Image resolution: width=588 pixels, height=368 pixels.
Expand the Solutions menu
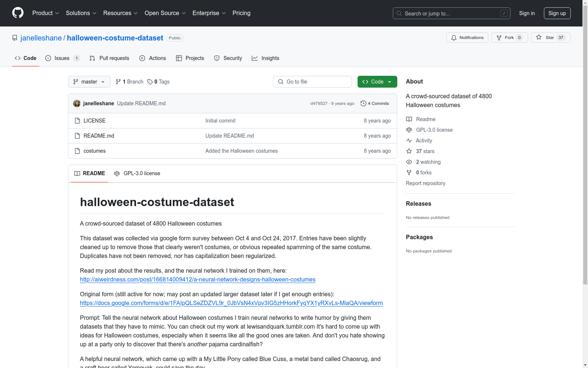[x=81, y=13]
